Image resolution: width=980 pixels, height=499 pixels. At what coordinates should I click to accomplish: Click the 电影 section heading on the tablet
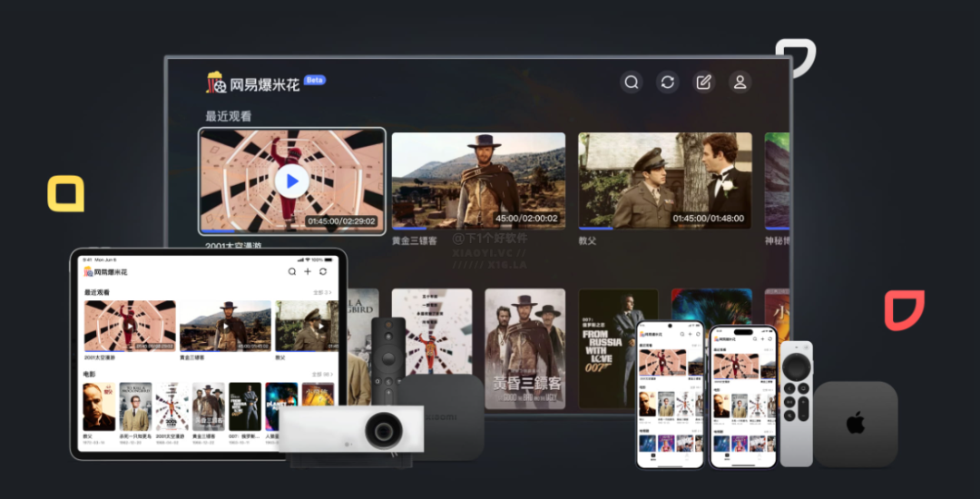89,374
